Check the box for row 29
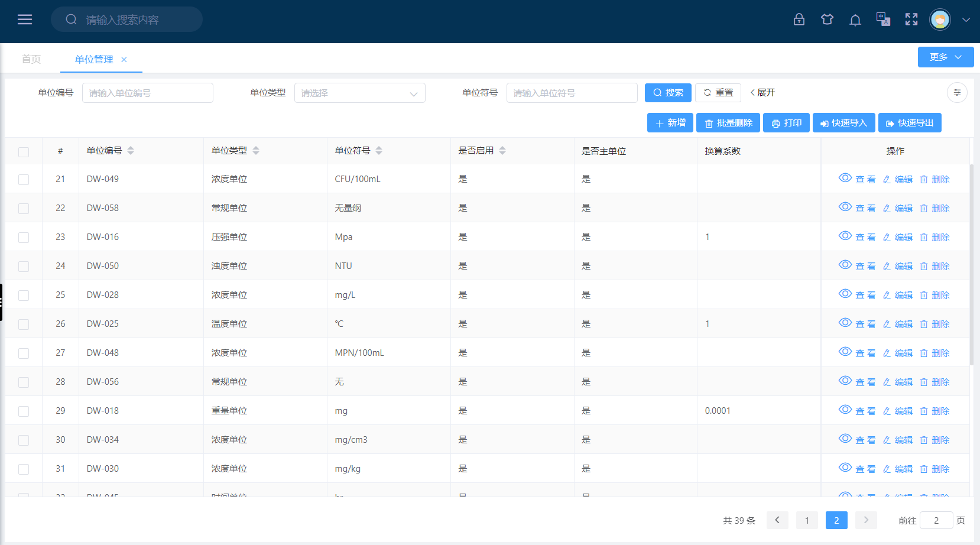The height and width of the screenshot is (545, 980). 24,411
